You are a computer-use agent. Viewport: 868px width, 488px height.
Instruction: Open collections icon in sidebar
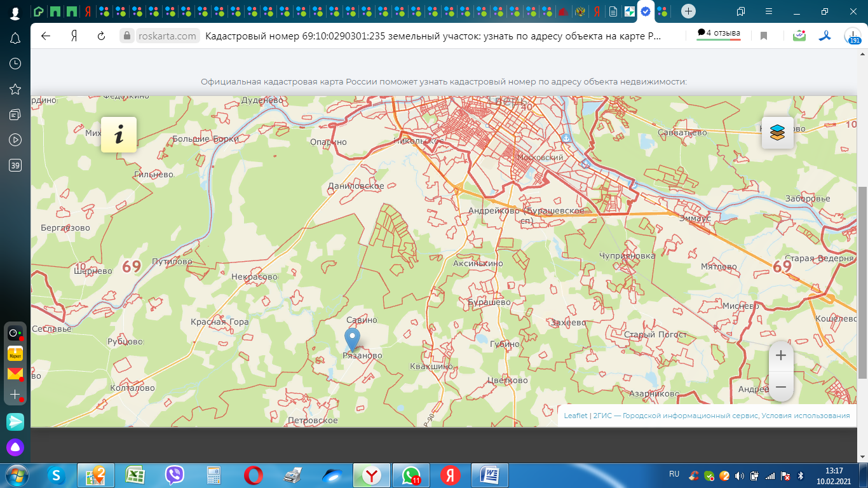(x=15, y=114)
